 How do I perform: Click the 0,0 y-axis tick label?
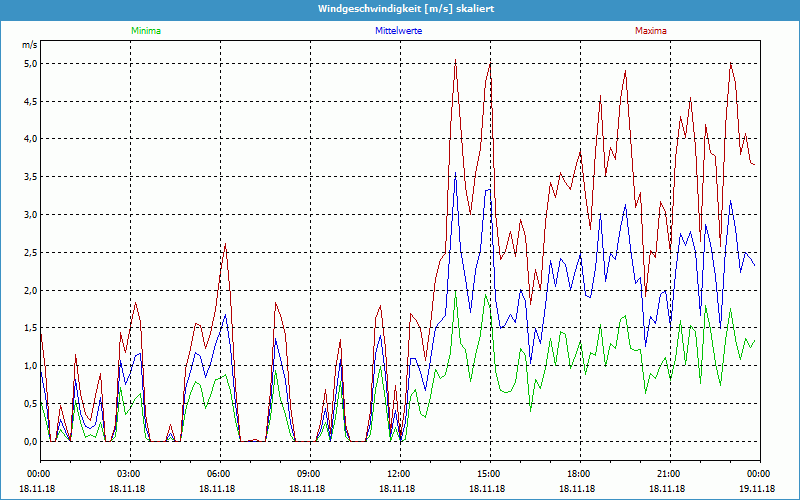[29, 441]
